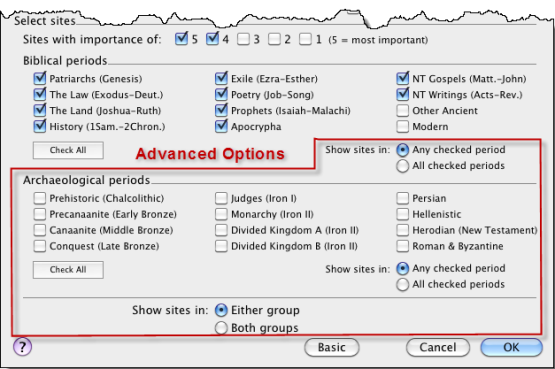Uncheck Patriarchs (Genesis) period
The width and height of the screenshot is (555, 369).
40,78
